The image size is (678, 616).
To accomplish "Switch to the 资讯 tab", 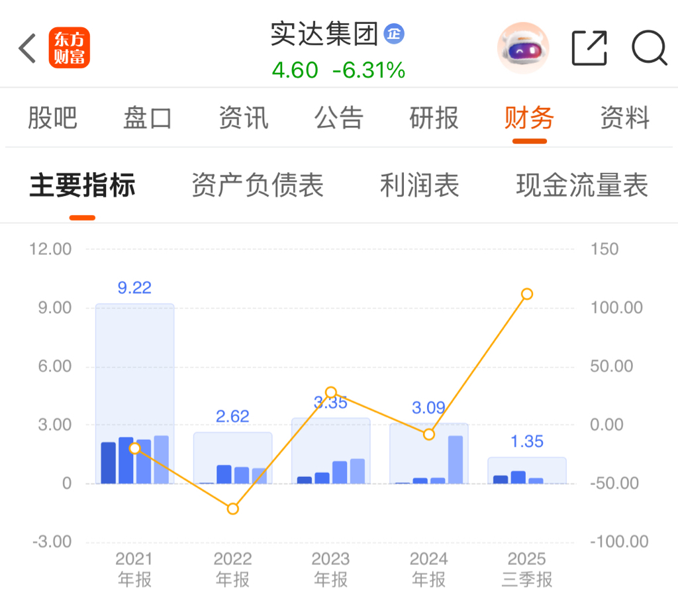I will pyautogui.click(x=244, y=118).
